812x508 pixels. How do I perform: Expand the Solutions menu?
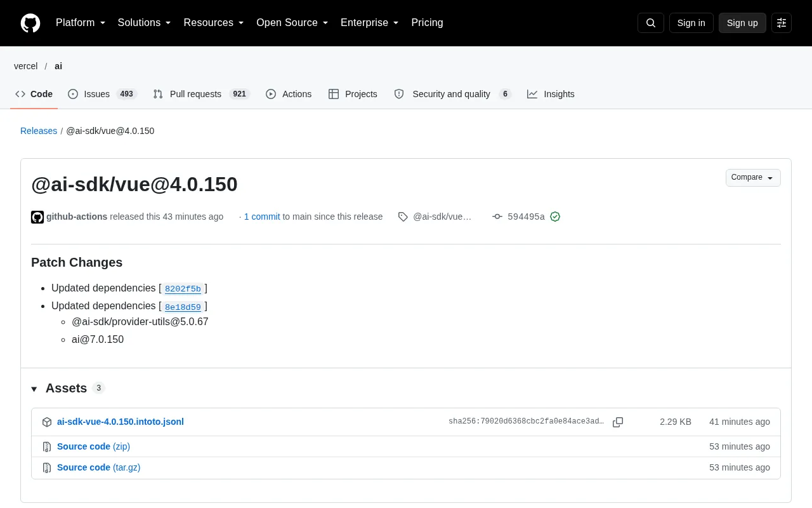(145, 23)
